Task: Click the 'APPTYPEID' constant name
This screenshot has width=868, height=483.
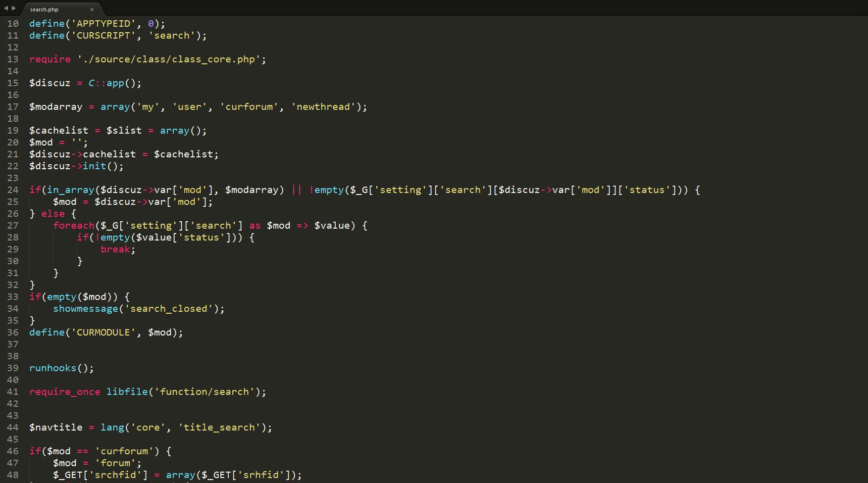Action: coord(103,24)
